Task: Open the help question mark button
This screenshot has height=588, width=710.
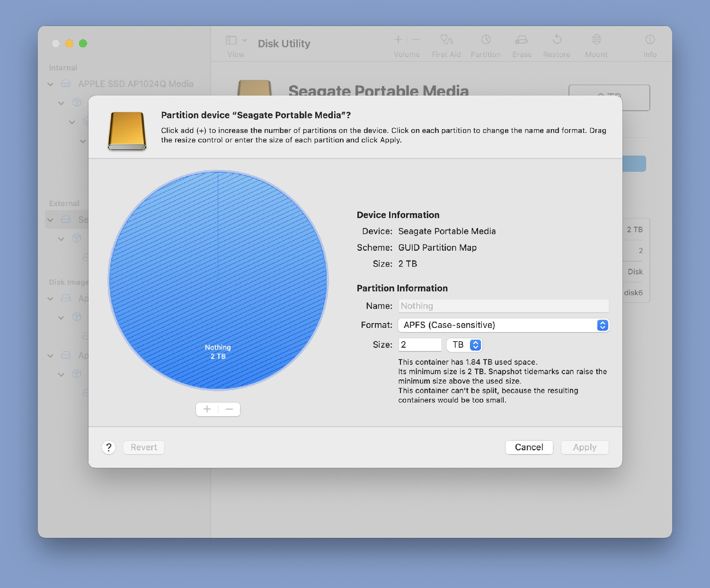Action: coord(109,448)
